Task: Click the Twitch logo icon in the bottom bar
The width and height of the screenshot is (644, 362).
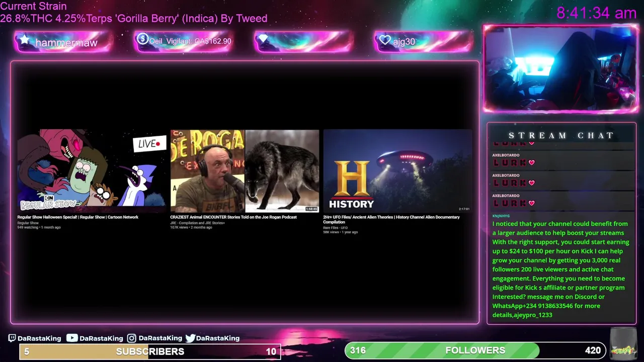Action: [x=12, y=338]
